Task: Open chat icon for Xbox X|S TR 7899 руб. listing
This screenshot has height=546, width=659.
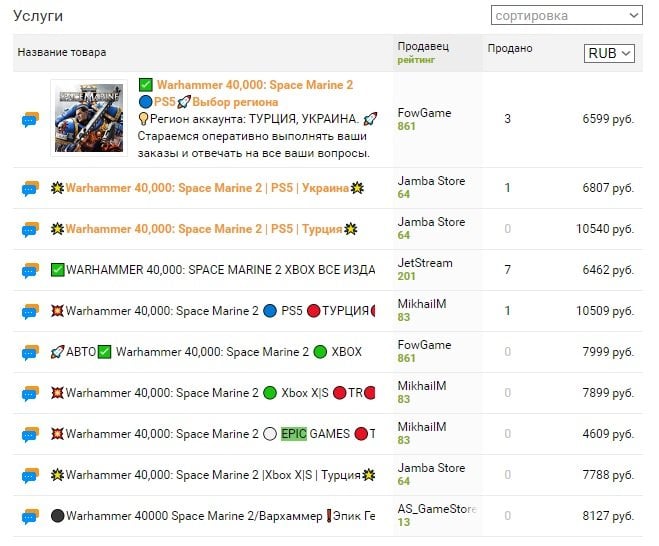Action: coord(30,393)
